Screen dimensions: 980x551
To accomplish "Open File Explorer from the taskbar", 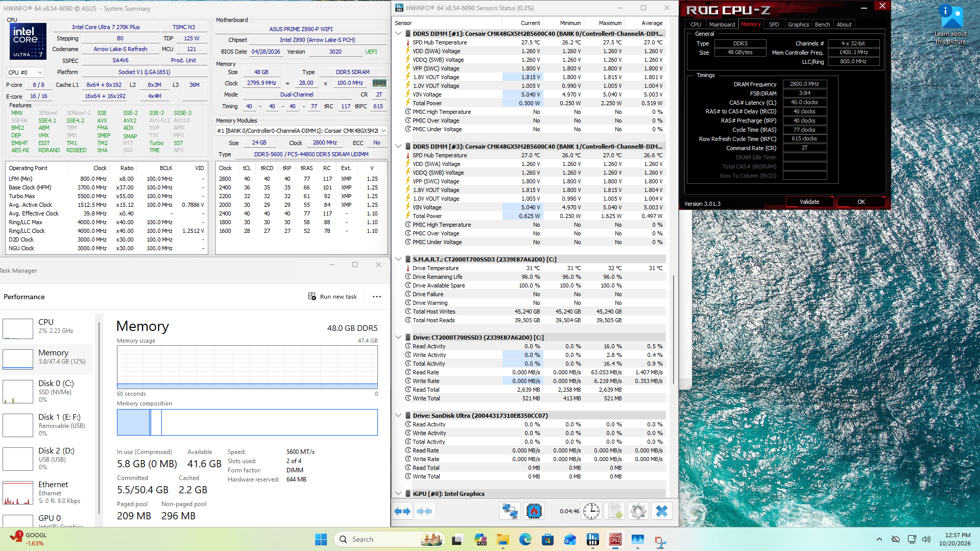I will pos(503,539).
